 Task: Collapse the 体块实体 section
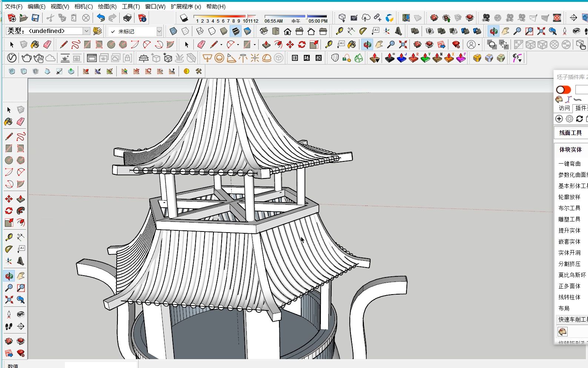pyautogui.click(x=571, y=149)
